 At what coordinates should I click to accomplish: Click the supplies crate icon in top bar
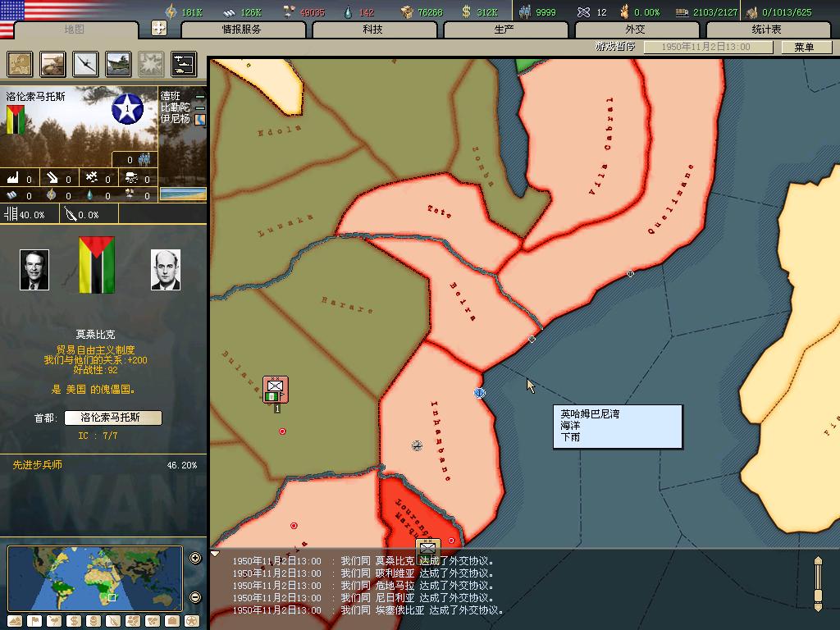pyautogui.click(x=407, y=11)
